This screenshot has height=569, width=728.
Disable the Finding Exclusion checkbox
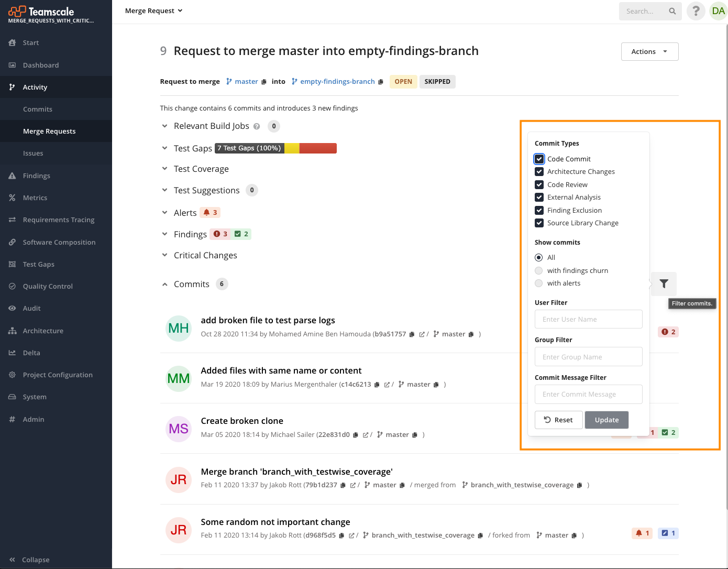point(539,210)
